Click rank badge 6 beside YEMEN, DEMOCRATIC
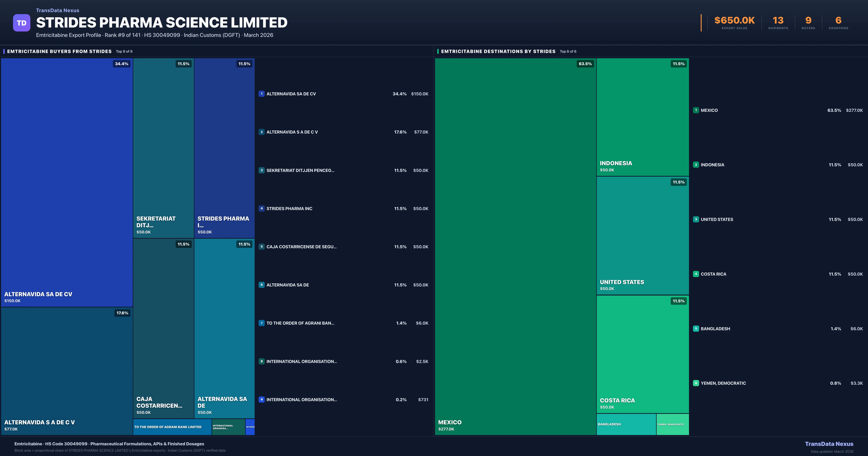868x456 pixels. point(696,383)
